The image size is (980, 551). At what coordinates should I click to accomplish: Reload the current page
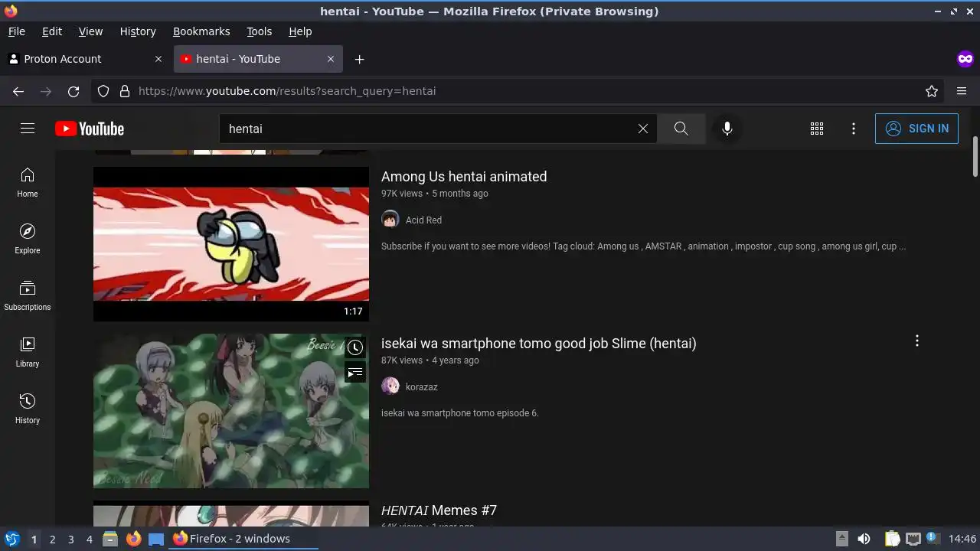click(73, 91)
